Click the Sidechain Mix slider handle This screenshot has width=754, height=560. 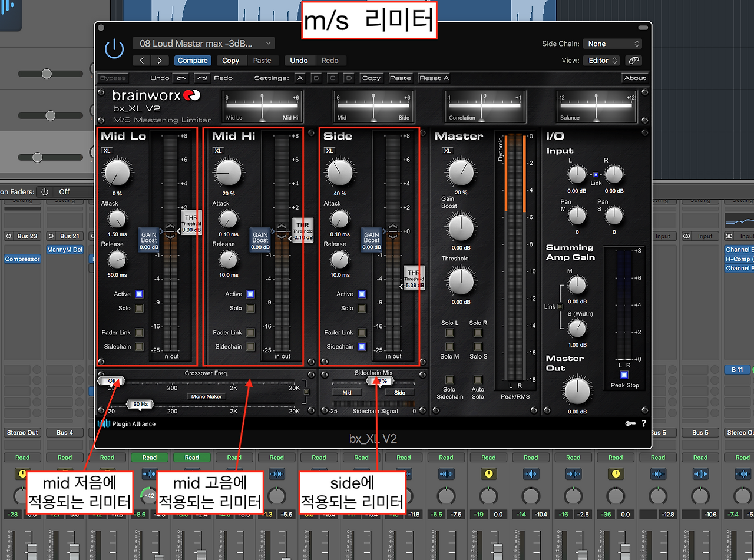(381, 381)
